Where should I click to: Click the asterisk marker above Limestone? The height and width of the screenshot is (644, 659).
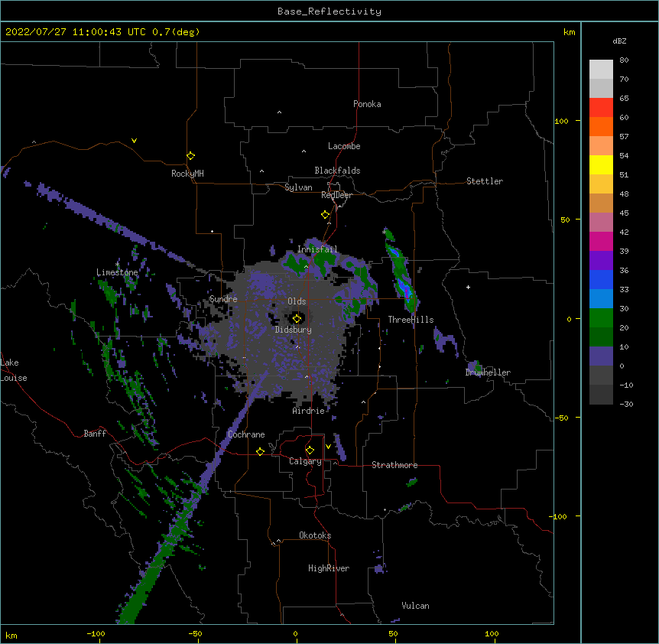117,265
